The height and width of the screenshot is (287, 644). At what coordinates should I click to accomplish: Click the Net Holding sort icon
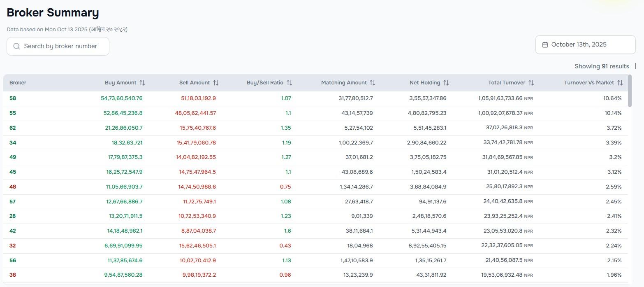446,83
